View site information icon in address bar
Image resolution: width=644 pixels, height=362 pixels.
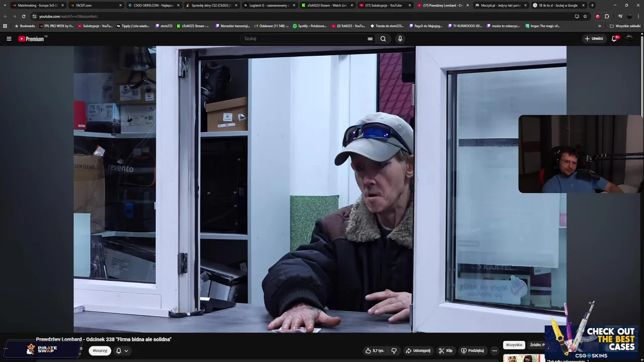tap(35, 16)
